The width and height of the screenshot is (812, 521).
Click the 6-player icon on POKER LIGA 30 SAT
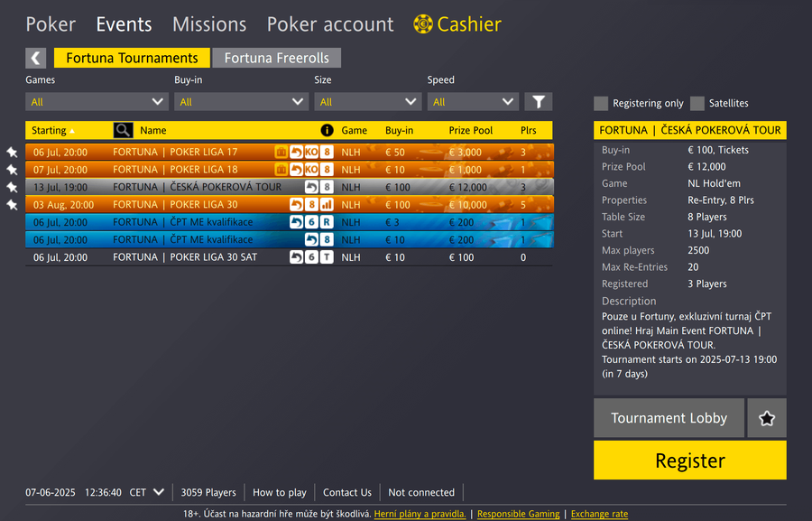tap(311, 257)
